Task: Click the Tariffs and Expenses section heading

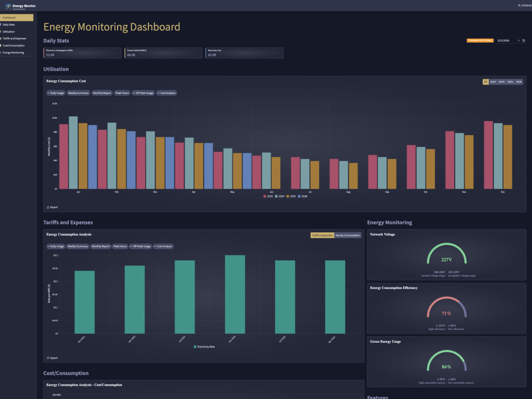Action: pos(68,222)
